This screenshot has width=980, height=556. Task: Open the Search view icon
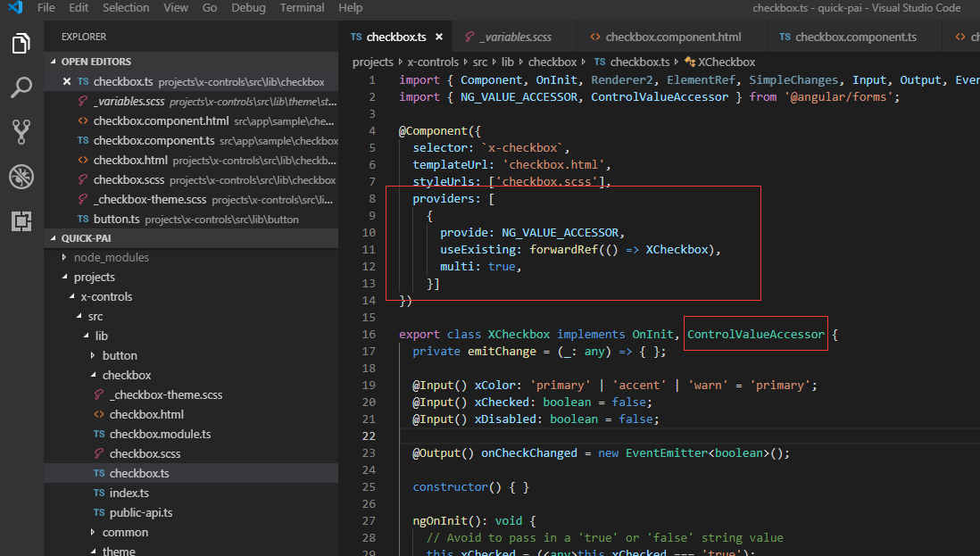click(21, 87)
